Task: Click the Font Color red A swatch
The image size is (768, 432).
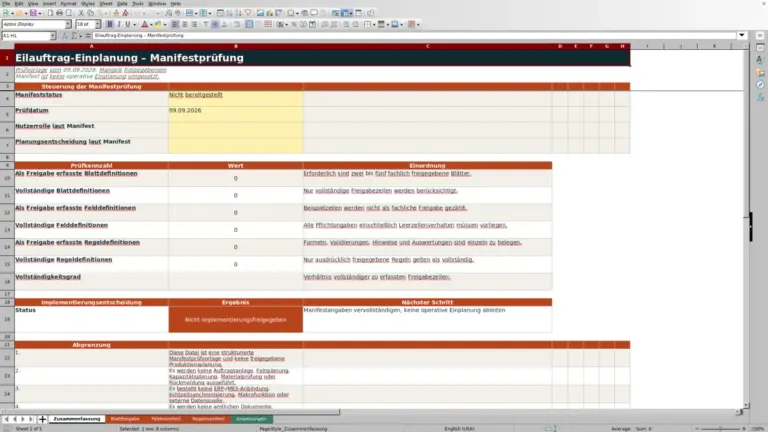Action: [x=144, y=24]
